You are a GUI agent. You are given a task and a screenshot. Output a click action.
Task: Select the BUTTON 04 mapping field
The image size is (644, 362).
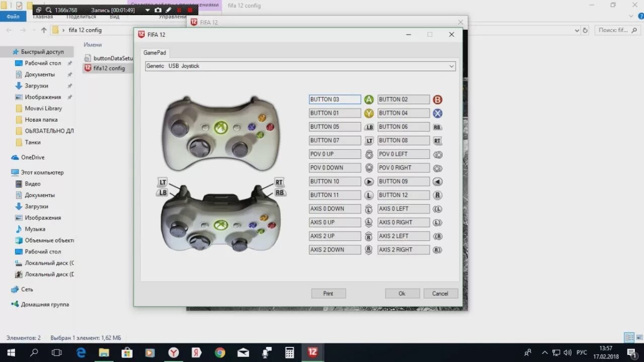point(404,113)
